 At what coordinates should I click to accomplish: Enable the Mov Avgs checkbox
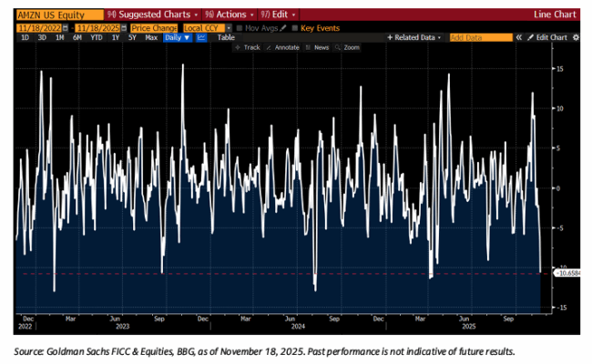[x=240, y=28]
